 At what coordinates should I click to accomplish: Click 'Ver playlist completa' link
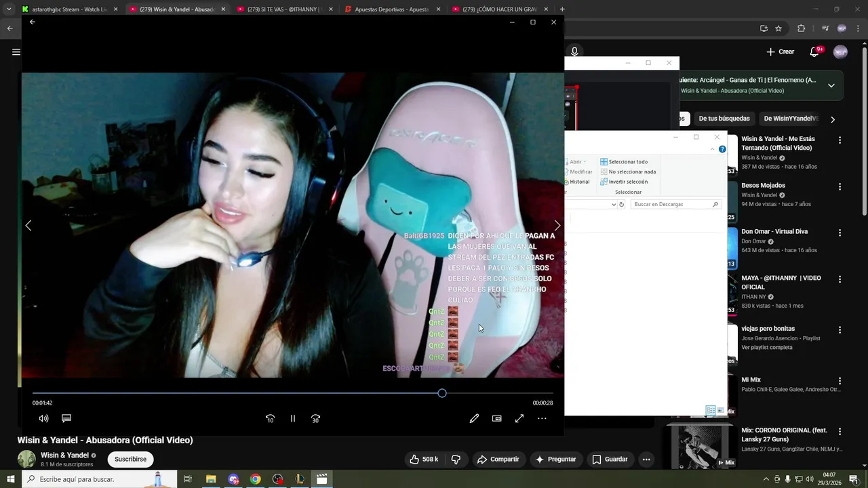[x=767, y=347]
